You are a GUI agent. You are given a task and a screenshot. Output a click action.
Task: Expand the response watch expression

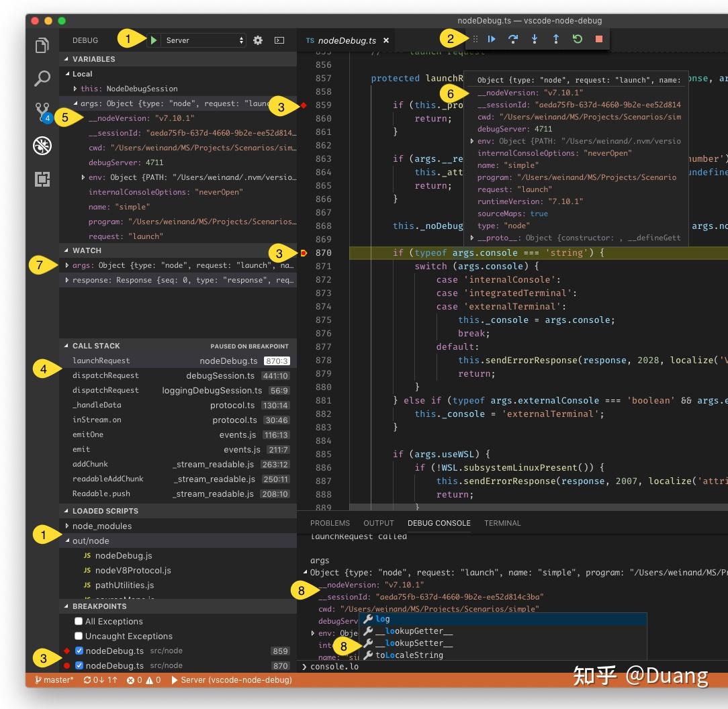[x=67, y=280]
